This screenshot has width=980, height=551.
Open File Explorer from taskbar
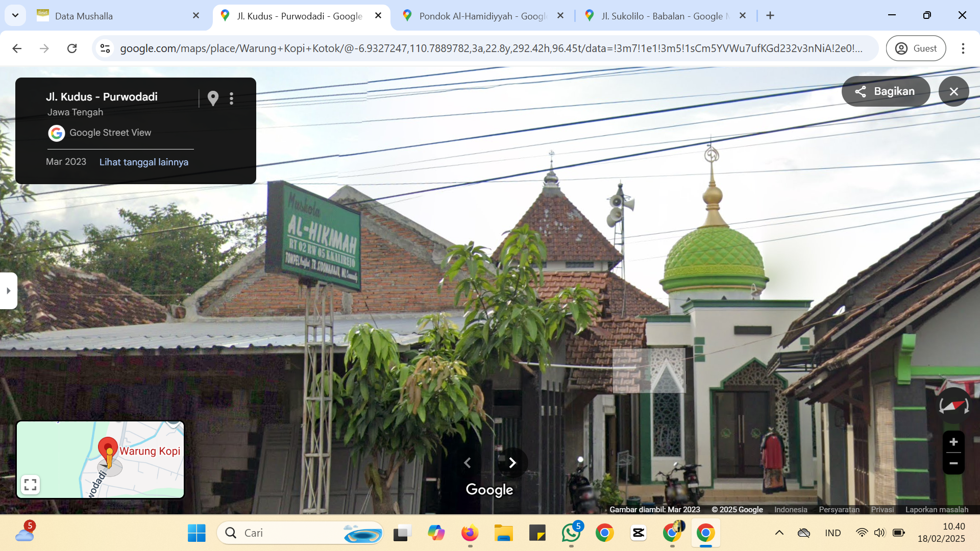point(504,533)
